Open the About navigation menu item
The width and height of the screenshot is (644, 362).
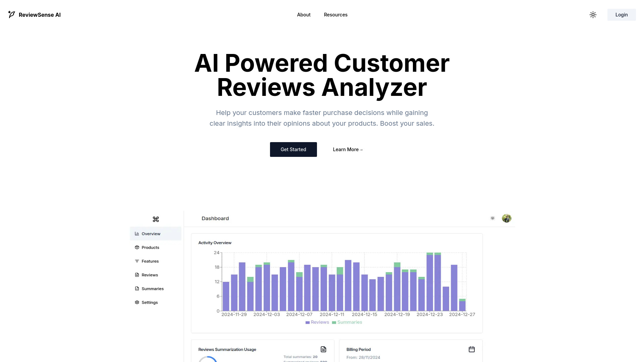pyautogui.click(x=304, y=15)
